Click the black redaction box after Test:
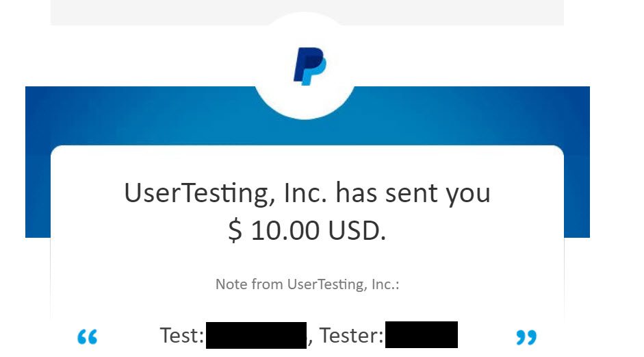The height and width of the screenshot is (357, 644). coord(256,335)
